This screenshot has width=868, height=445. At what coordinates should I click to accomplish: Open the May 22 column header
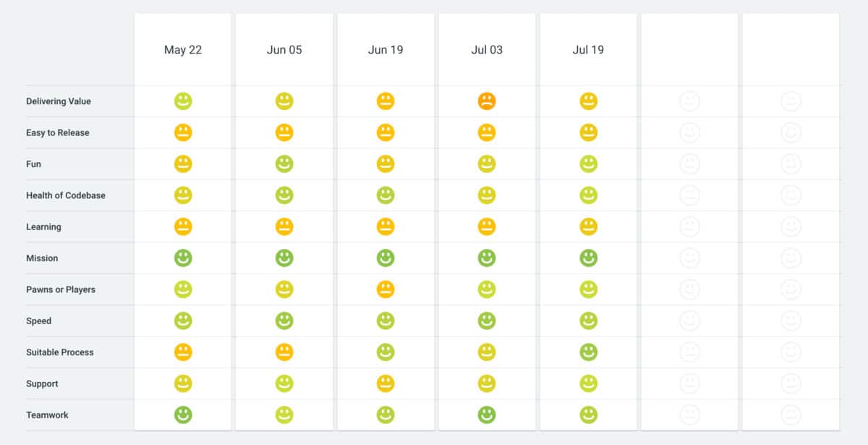click(183, 50)
